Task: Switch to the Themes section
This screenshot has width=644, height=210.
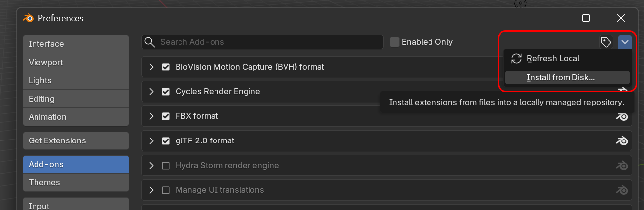Action: [x=75, y=183]
